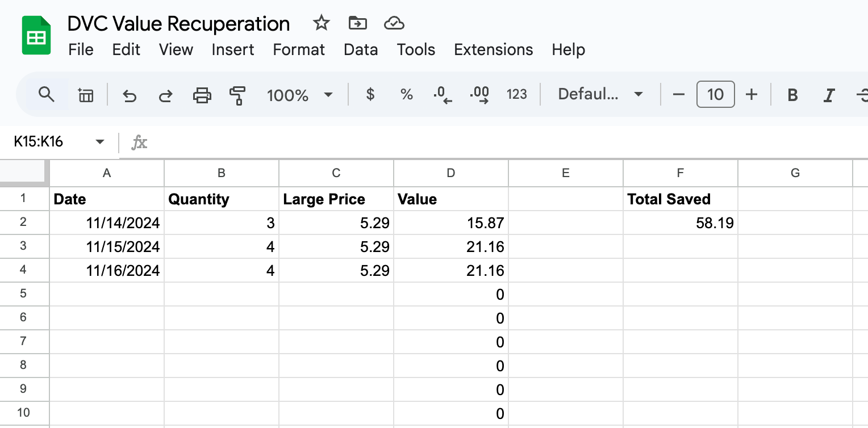
Task: Toggle italic formatting
Action: click(828, 95)
